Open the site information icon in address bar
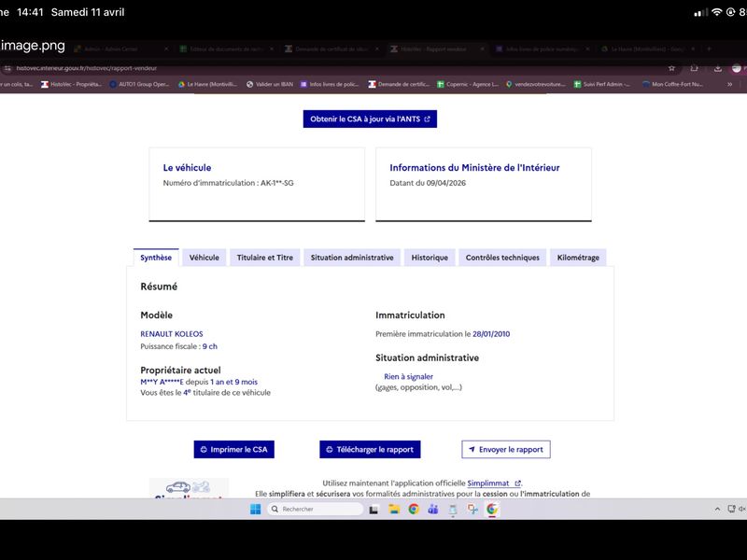This screenshot has height=560, width=747. click(x=7, y=68)
